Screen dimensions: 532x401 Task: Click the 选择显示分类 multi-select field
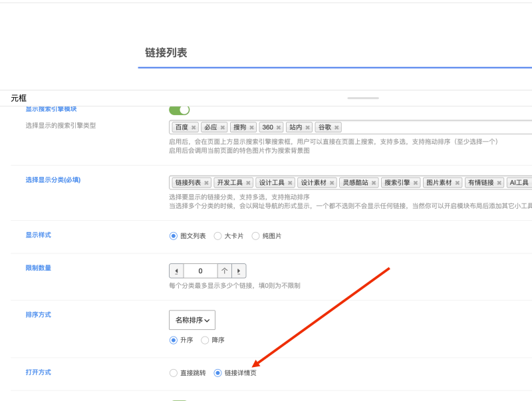coord(350,182)
